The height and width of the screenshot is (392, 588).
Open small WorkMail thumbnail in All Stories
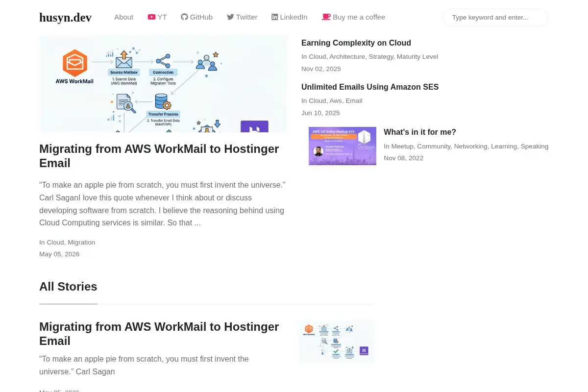pos(336,341)
